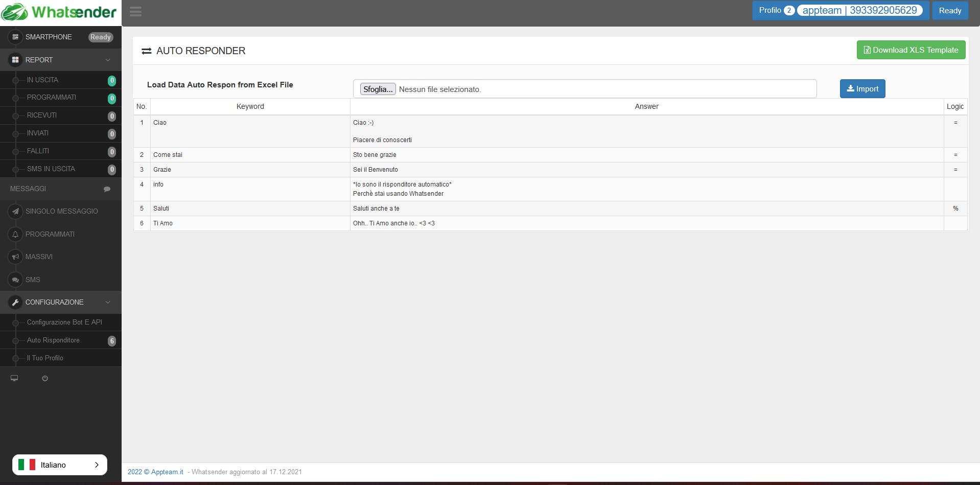Click the appteam phone number pill
Viewport: 980px width, 485px height.
[x=860, y=10]
